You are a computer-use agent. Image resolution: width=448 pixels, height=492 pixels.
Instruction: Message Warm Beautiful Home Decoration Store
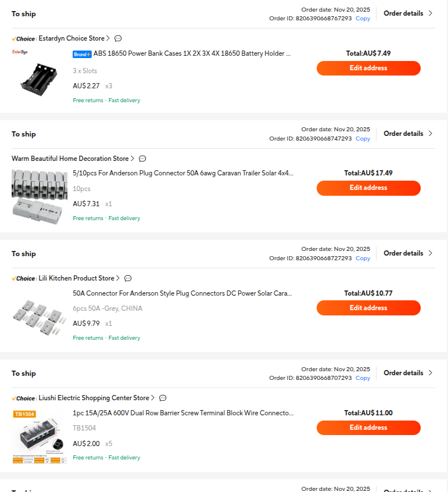click(142, 159)
